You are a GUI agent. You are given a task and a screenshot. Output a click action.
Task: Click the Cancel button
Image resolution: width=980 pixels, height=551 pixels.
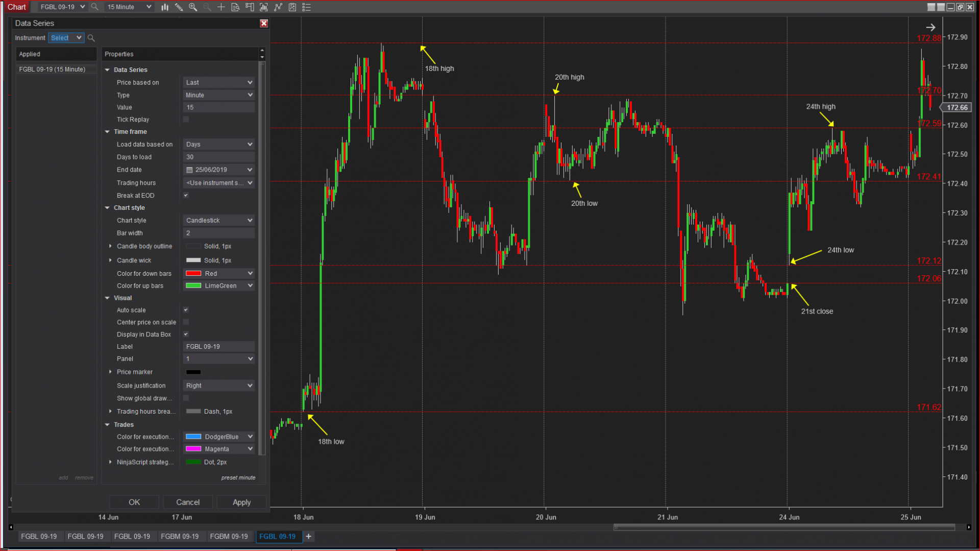coord(188,502)
